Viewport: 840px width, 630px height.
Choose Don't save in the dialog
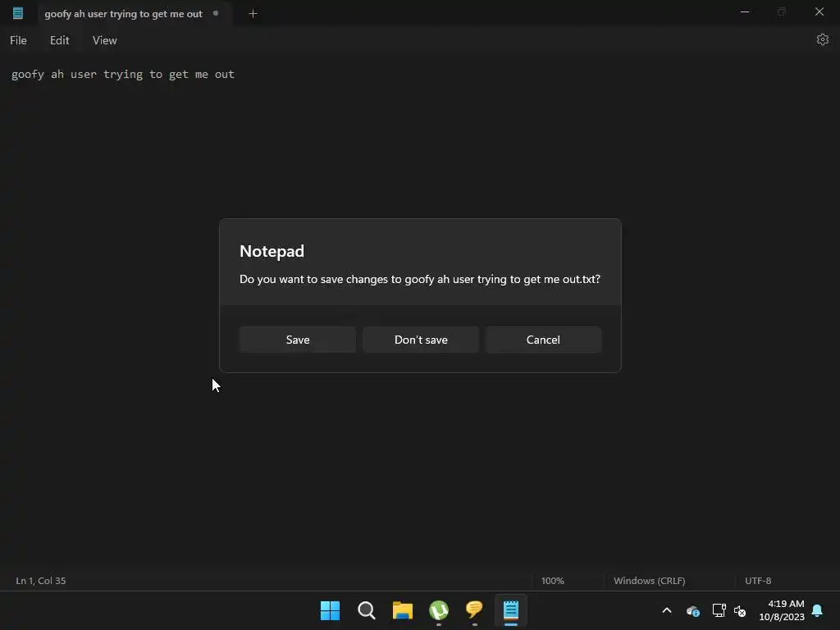[421, 340]
